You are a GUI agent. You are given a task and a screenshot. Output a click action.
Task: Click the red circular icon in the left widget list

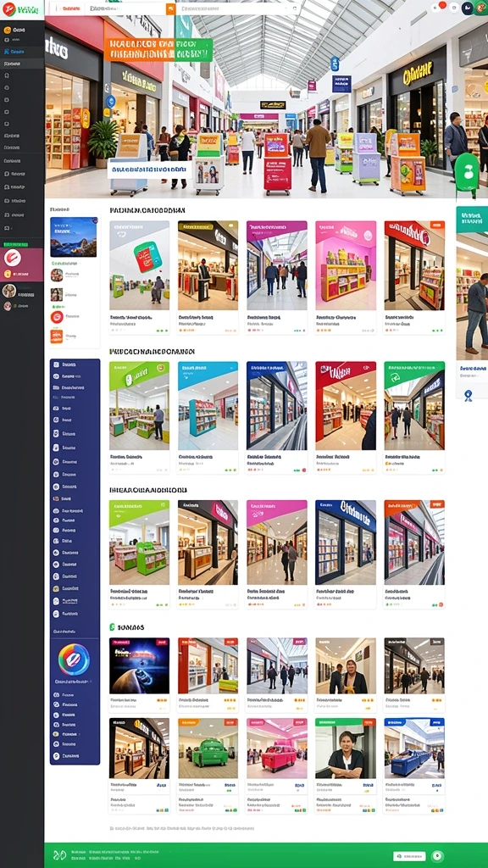click(57, 317)
